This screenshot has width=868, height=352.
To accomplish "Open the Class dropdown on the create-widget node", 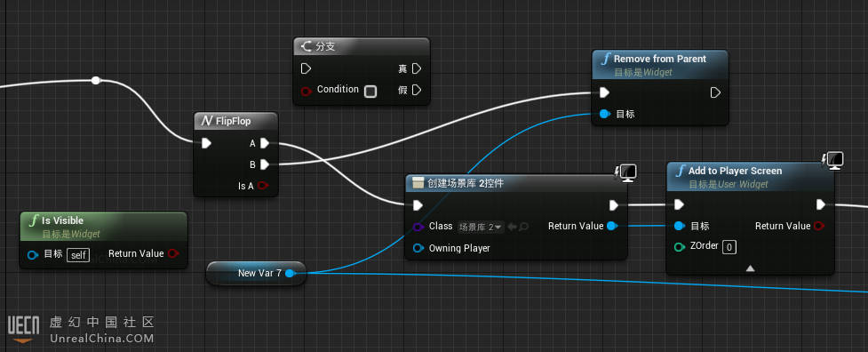I will tap(481, 227).
